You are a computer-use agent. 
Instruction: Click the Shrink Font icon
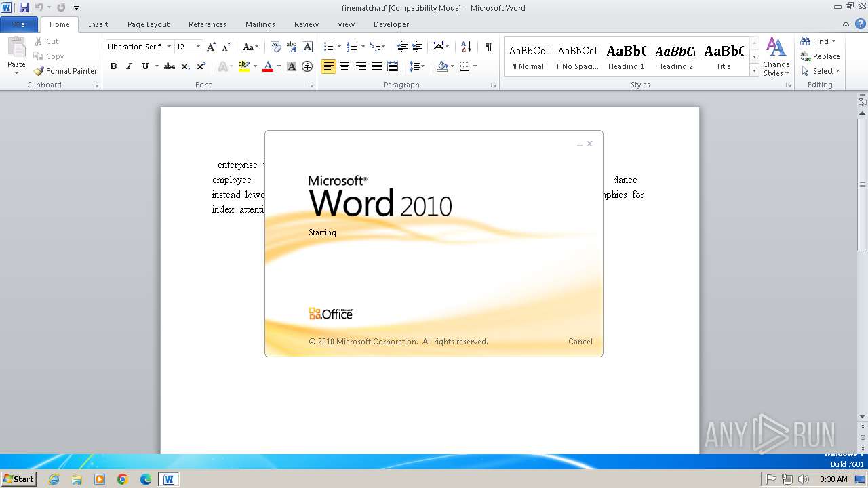point(226,47)
